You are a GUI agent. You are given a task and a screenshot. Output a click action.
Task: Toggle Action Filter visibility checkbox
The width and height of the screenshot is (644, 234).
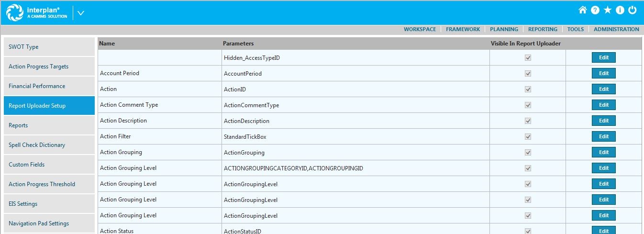(x=528, y=137)
